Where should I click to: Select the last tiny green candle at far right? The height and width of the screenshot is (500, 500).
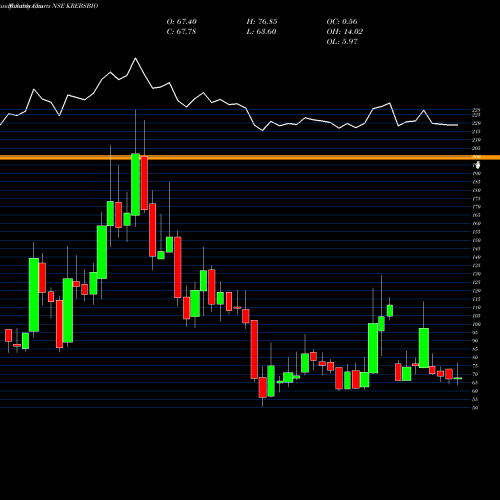pyautogui.click(x=458, y=378)
